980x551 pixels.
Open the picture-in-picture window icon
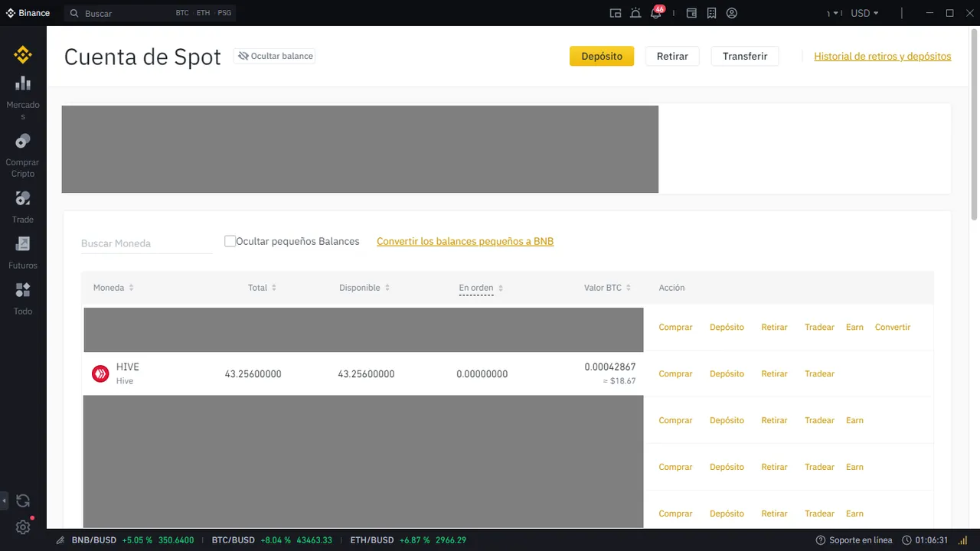[x=615, y=13]
